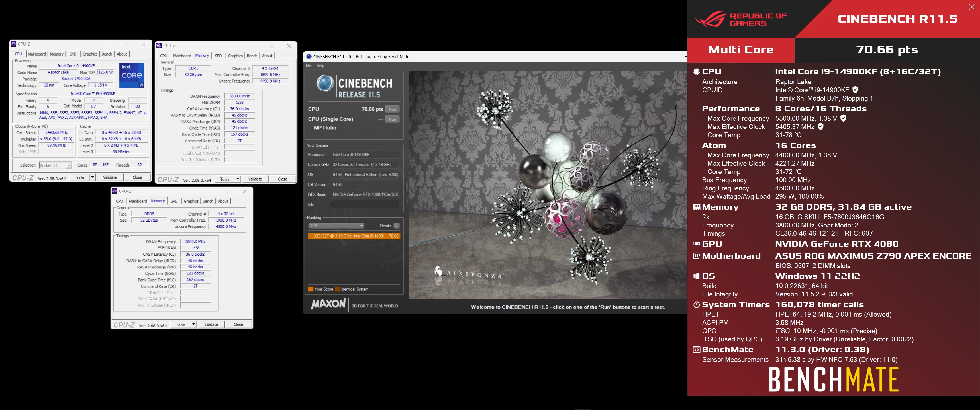Click the G.SKILL F5-7600J3646G16G memory line

click(x=830, y=217)
